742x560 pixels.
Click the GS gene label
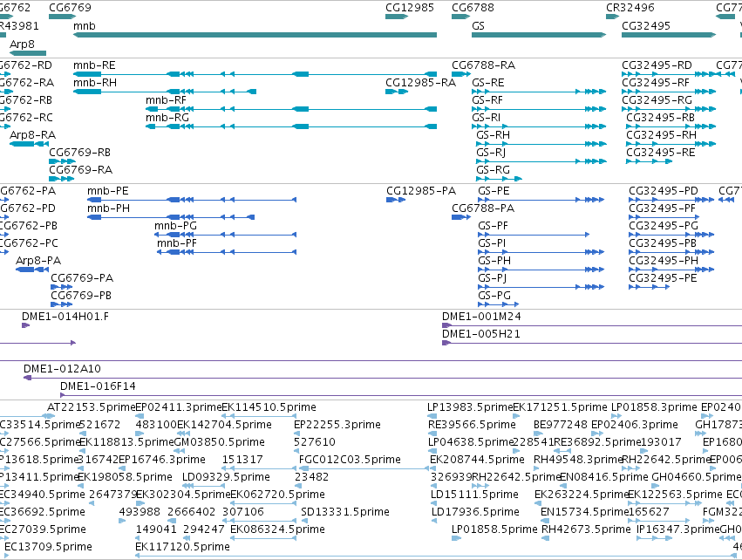pos(478,26)
